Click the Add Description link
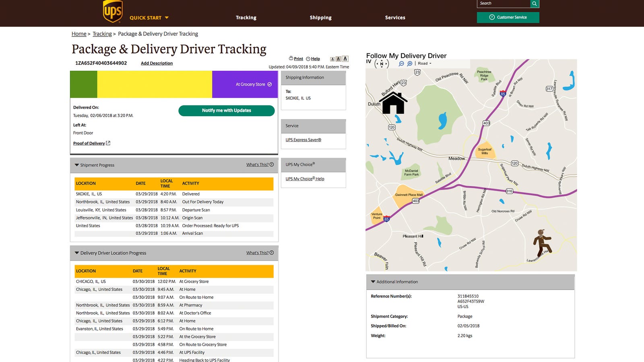Image resolution: width=644 pixels, height=362 pixels. point(157,63)
